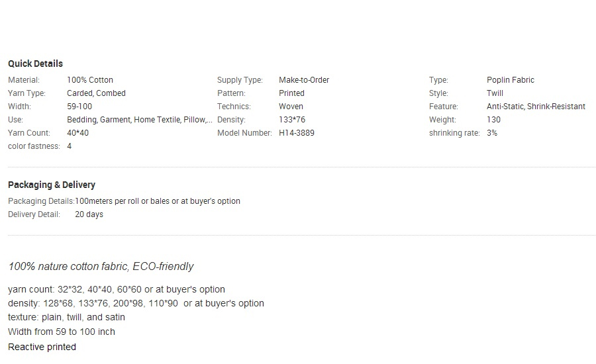Select the Make-to-Order supply type text
This screenshot has height=364, width=596.
(x=304, y=80)
